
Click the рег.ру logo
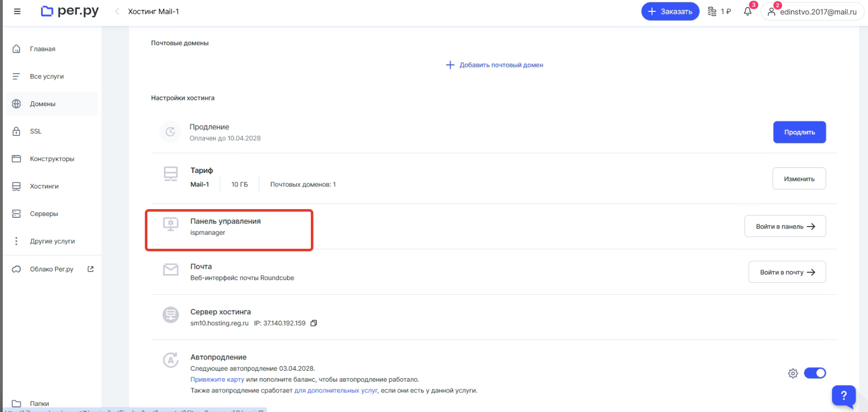tap(70, 11)
